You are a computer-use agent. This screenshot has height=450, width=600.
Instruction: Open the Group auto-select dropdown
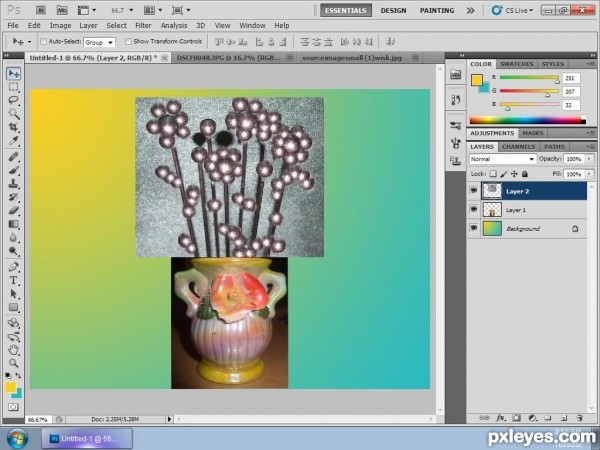[x=99, y=42]
